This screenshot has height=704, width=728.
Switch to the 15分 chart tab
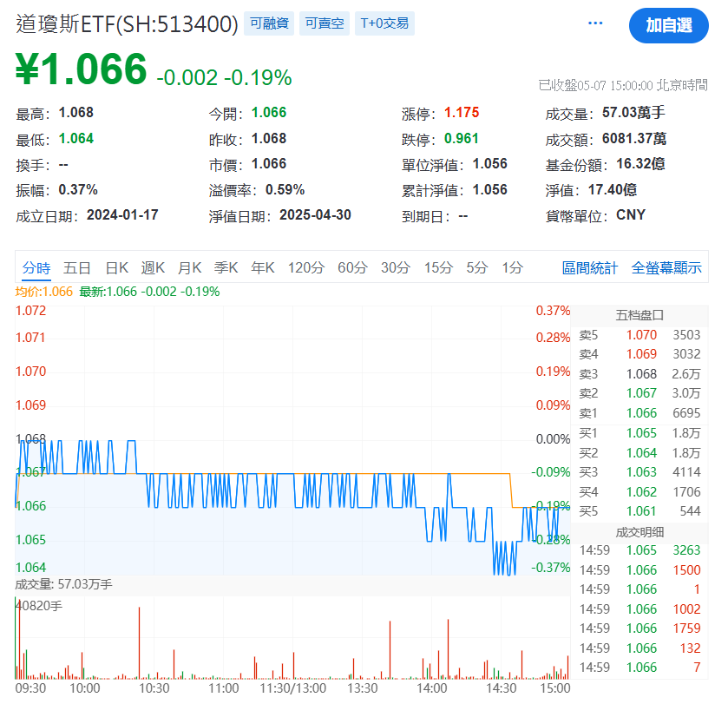click(438, 268)
